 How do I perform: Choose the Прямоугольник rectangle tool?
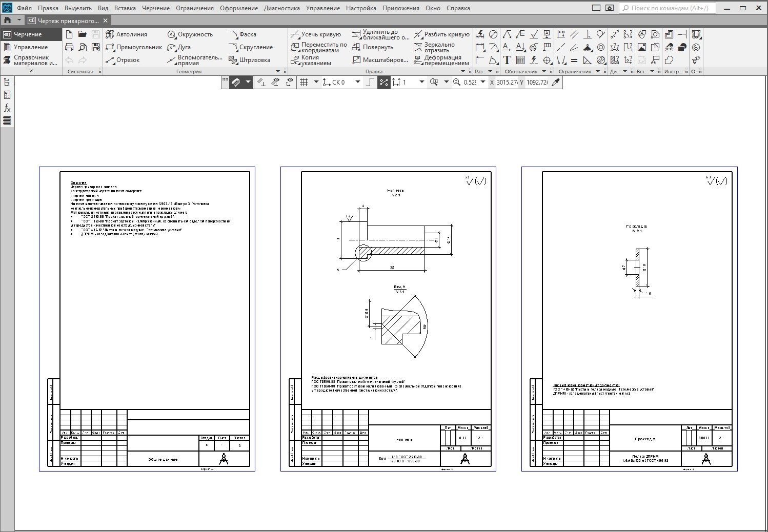(133, 47)
